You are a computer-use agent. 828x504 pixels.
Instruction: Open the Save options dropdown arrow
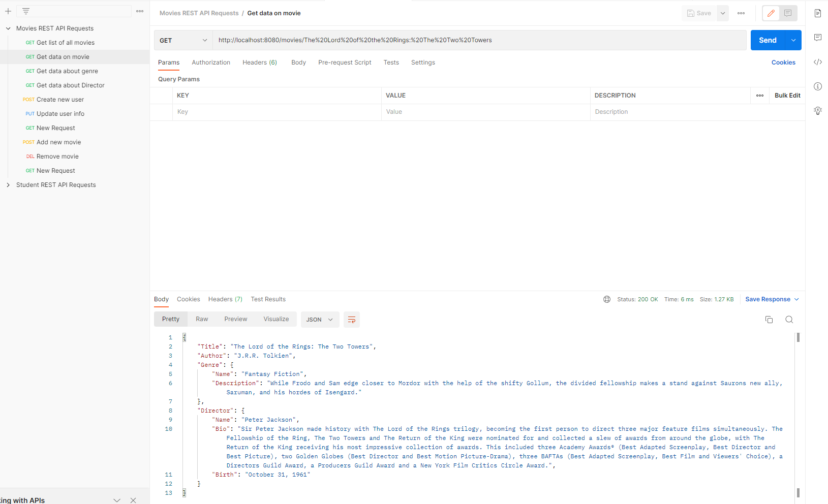point(723,13)
